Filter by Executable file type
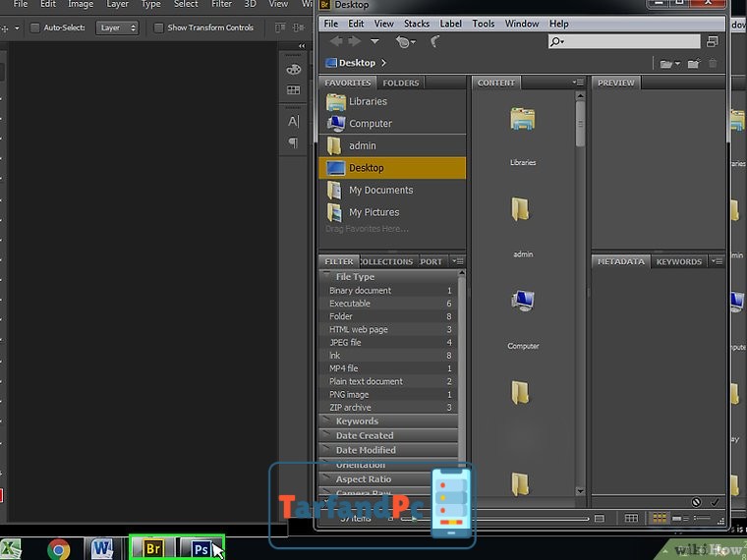 [x=388, y=304]
